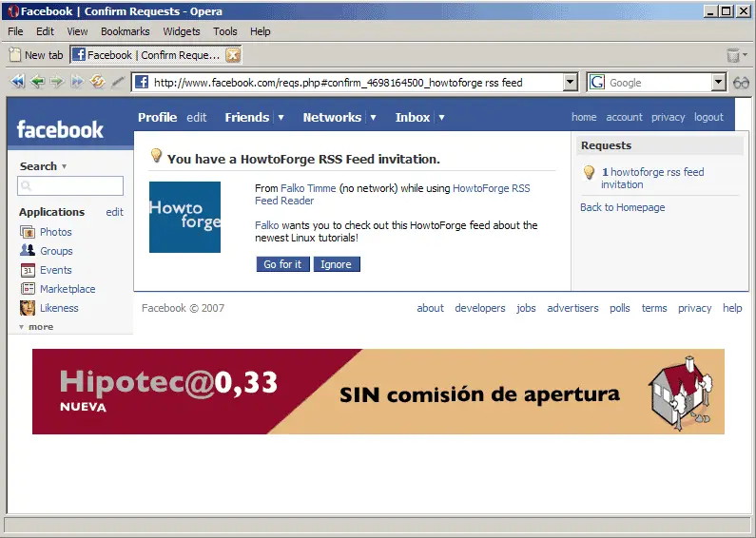Viewport: 756px width, 538px height.
Task: Click the home link in the header
Action: coord(584,117)
